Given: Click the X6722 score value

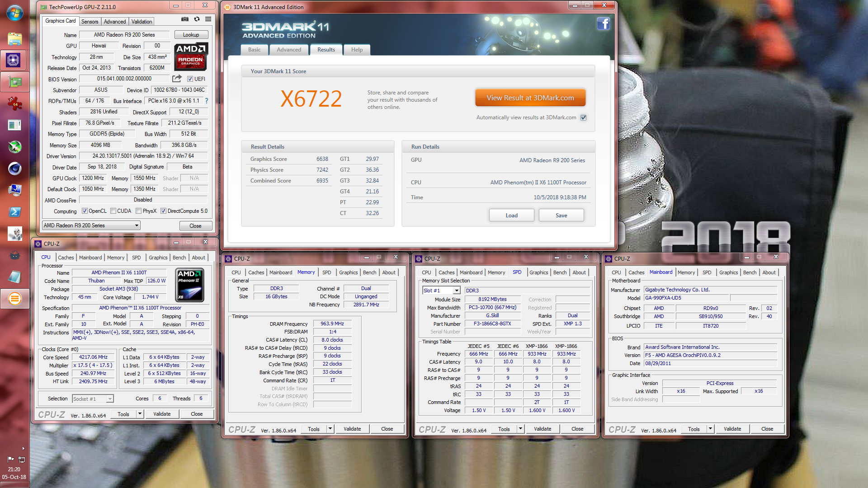Looking at the screenshot, I should click(x=311, y=99).
